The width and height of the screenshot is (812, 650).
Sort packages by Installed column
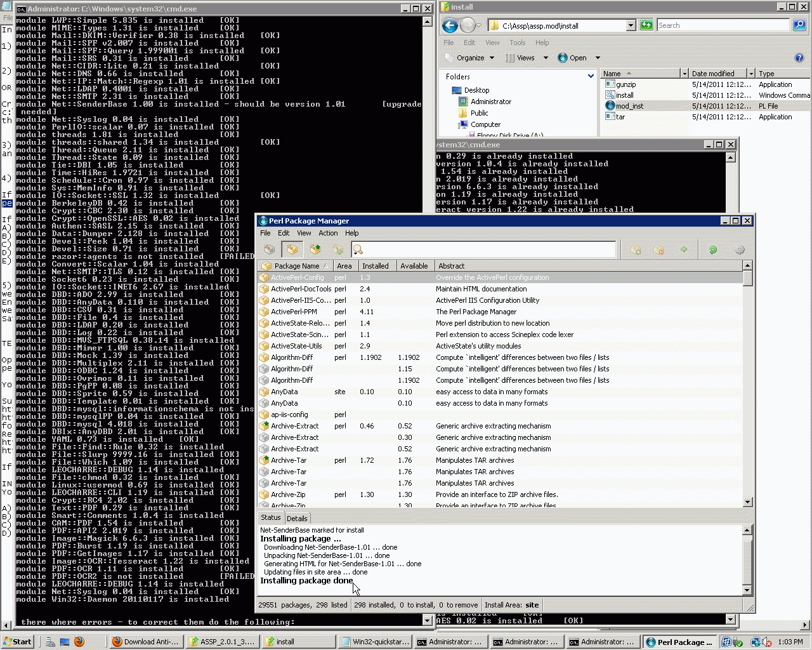click(377, 266)
